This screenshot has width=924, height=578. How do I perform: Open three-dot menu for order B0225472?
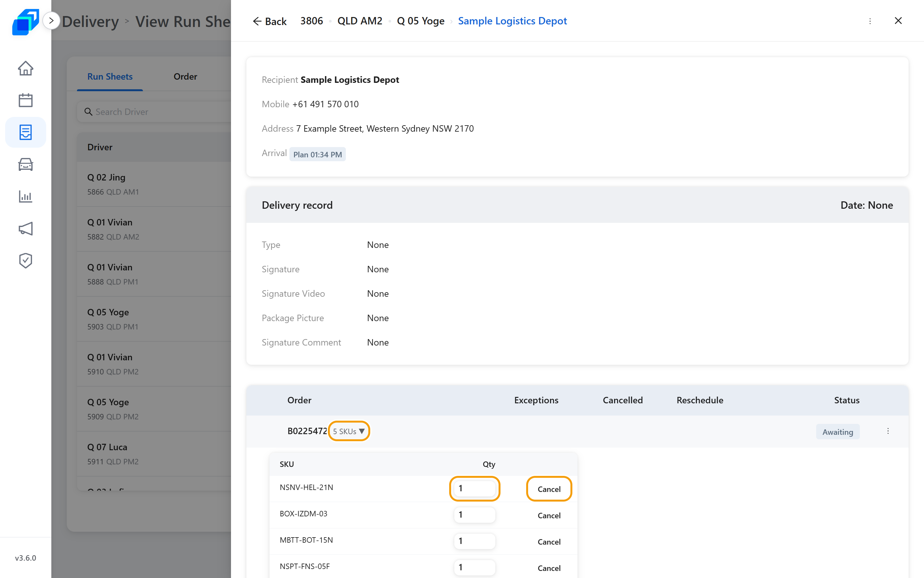coord(888,431)
